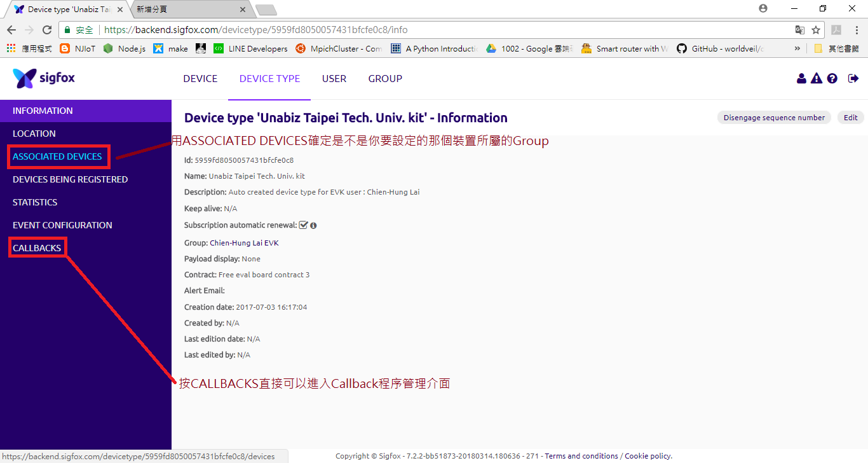Open the Chien-Hung Lai EVK group link

point(244,243)
